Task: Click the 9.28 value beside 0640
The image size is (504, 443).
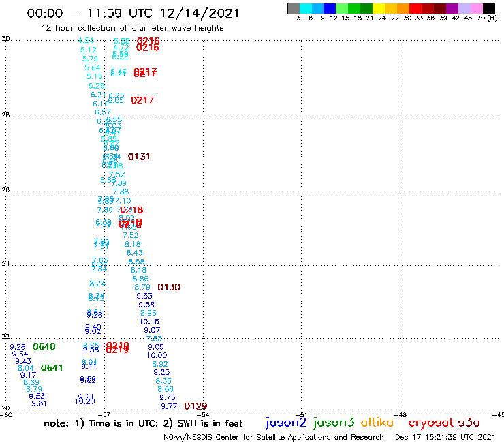Action: pos(18,347)
